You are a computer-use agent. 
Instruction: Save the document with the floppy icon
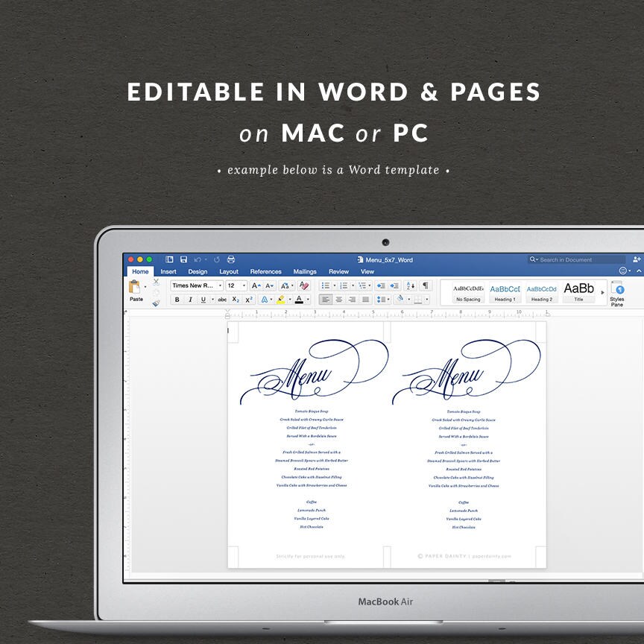[183, 259]
